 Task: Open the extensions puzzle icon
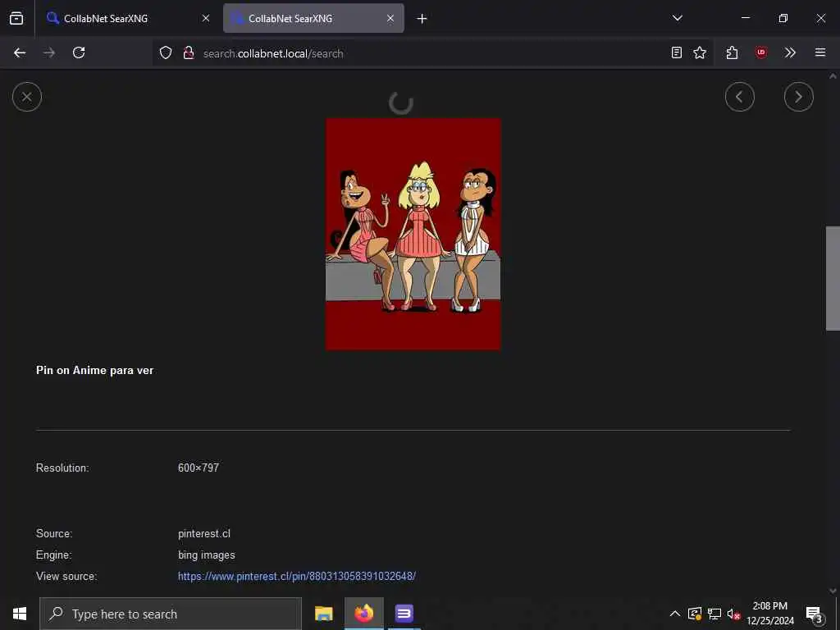pyautogui.click(x=732, y=52)
